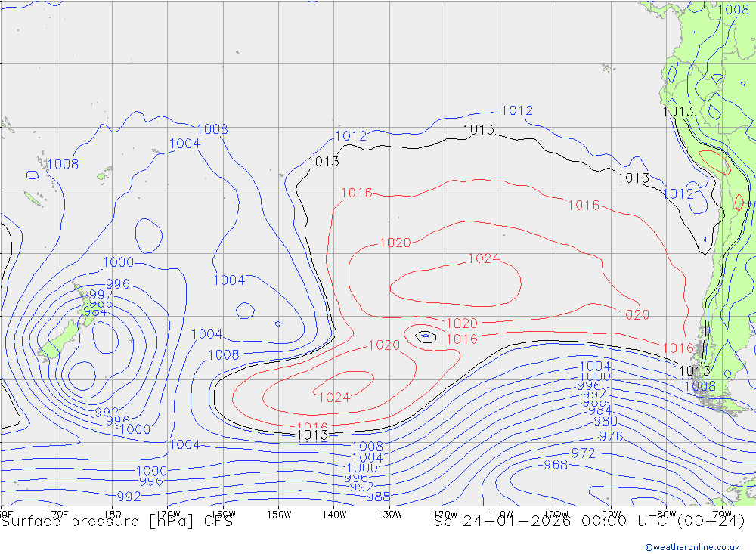Click the '170E' longitude label
This screenshot has height=554, width=756.
pos(57,515)
